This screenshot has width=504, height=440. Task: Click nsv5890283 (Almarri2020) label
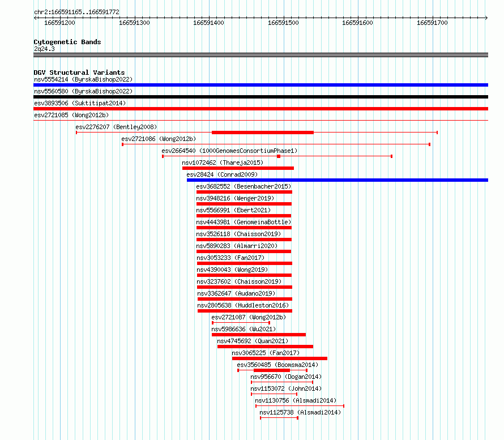pyautogui.click(x=237, y=246)
